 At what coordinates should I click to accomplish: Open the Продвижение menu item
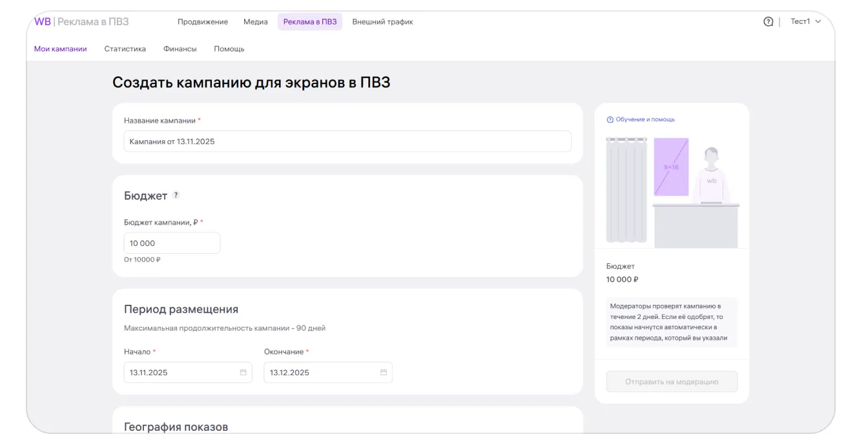203,21
